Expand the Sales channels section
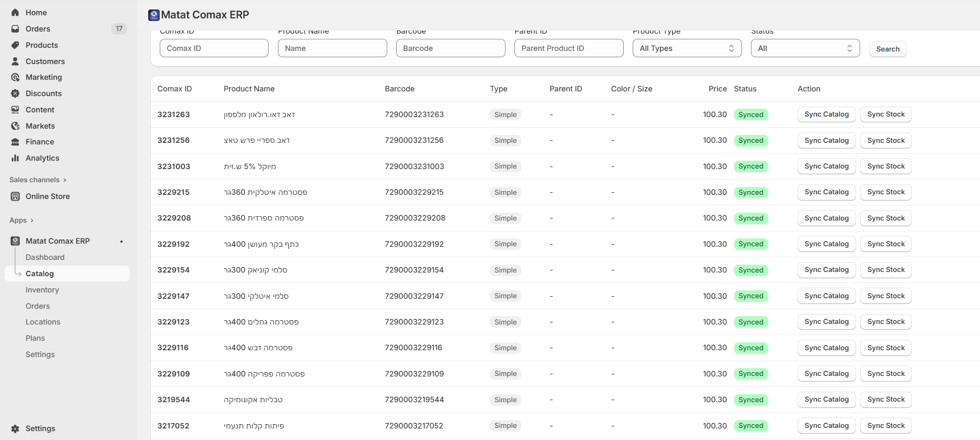 pos(65,180)
